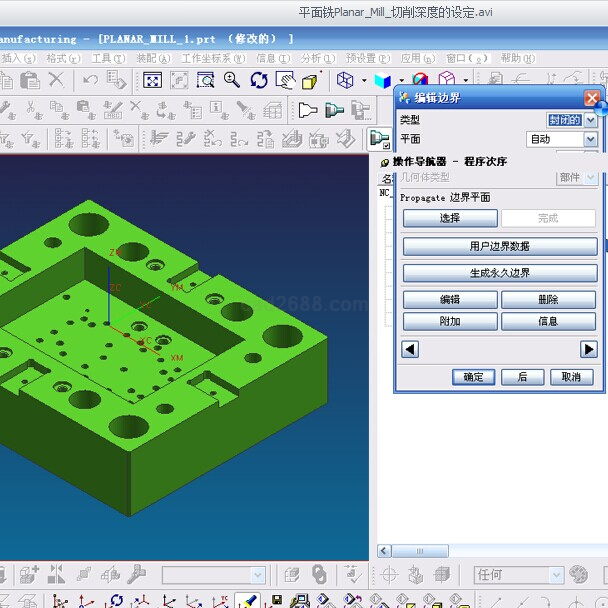Select the Zoom magnifier tool
Screen dimensions: 608x608
tap(232, 81)
